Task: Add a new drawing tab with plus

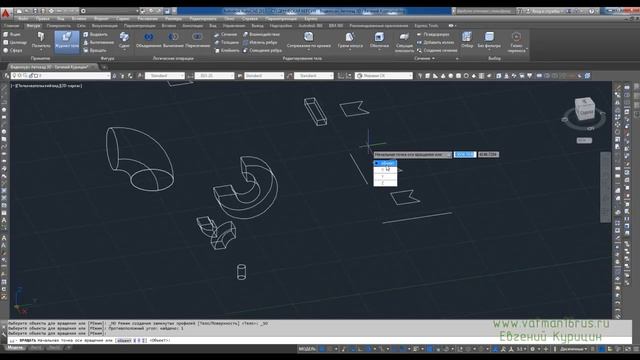Action: (104, 67)
